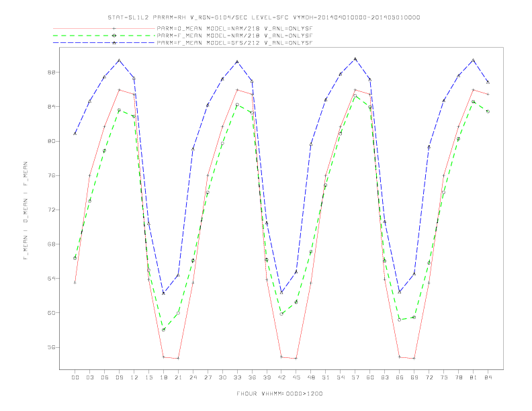Click y-axis tick label 64

coord(51,279)
